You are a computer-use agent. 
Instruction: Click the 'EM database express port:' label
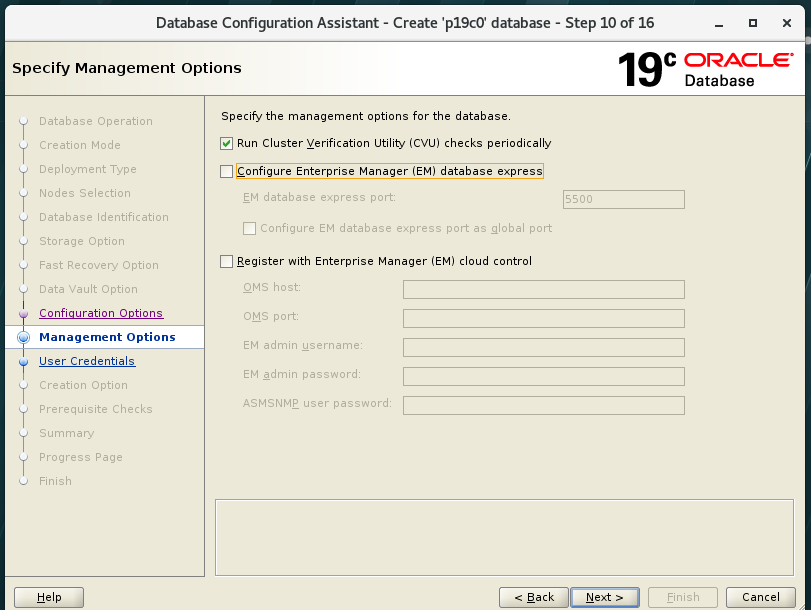(x=319, y=197)
